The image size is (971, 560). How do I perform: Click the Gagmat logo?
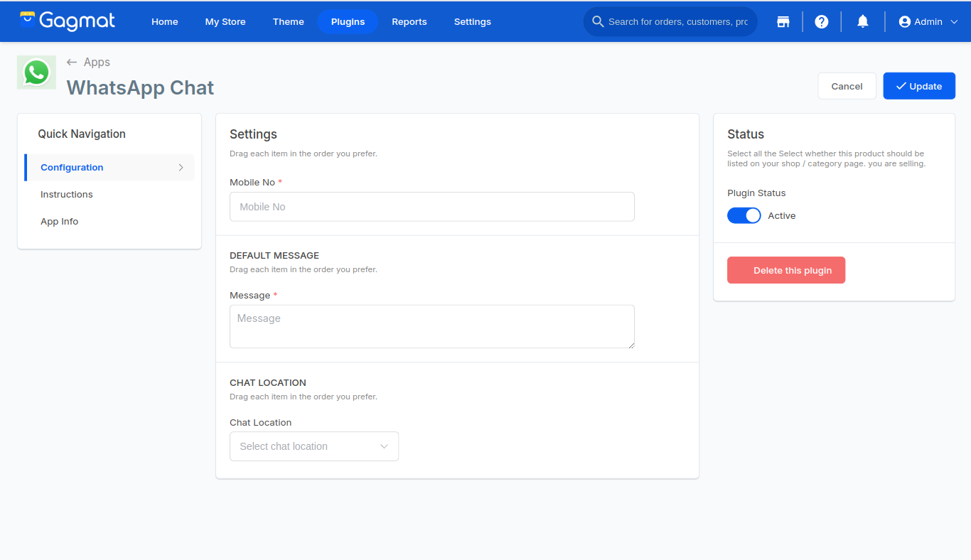coord(67,21)
